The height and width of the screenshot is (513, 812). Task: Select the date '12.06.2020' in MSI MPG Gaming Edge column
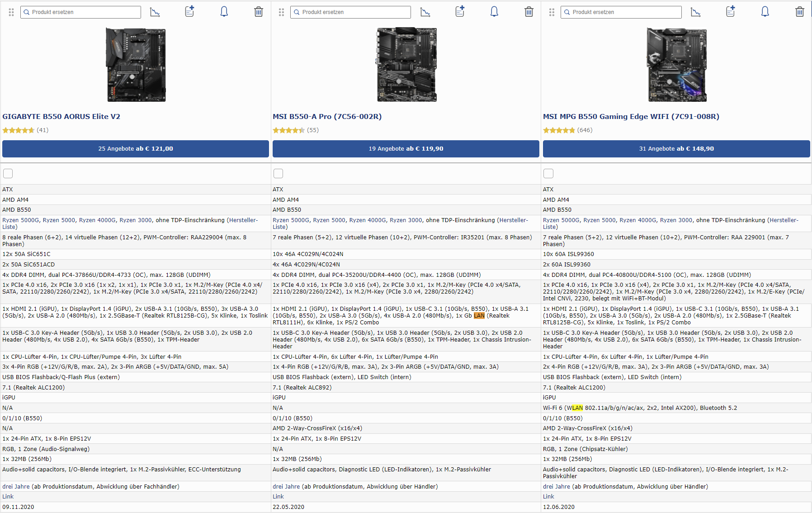[x=559, y=507]
